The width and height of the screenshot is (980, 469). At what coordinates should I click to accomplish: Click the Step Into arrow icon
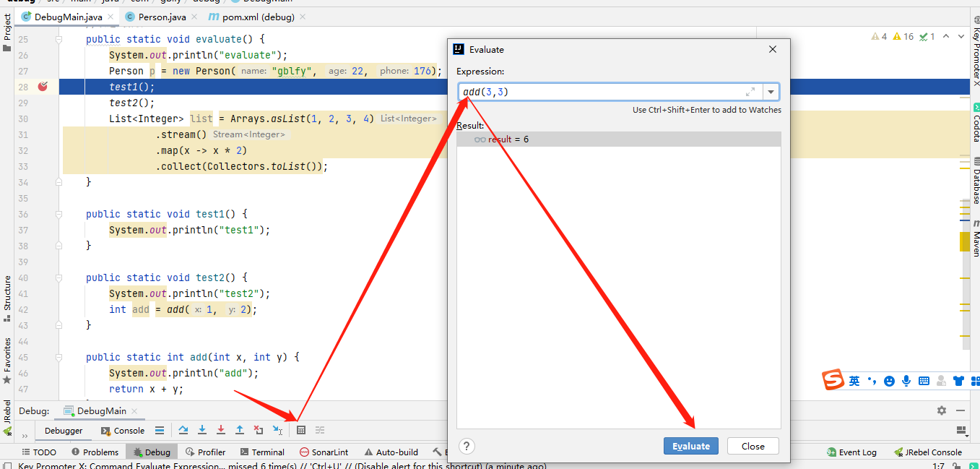coord(202,430)
